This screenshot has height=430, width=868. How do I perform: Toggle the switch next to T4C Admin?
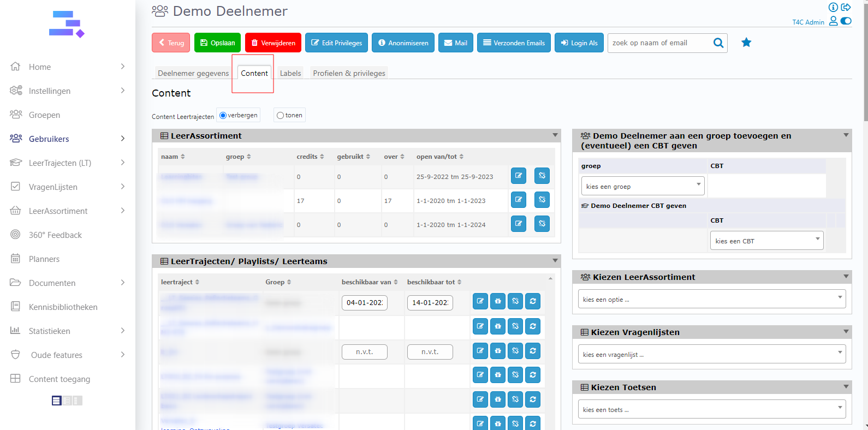tap(846, 21)
